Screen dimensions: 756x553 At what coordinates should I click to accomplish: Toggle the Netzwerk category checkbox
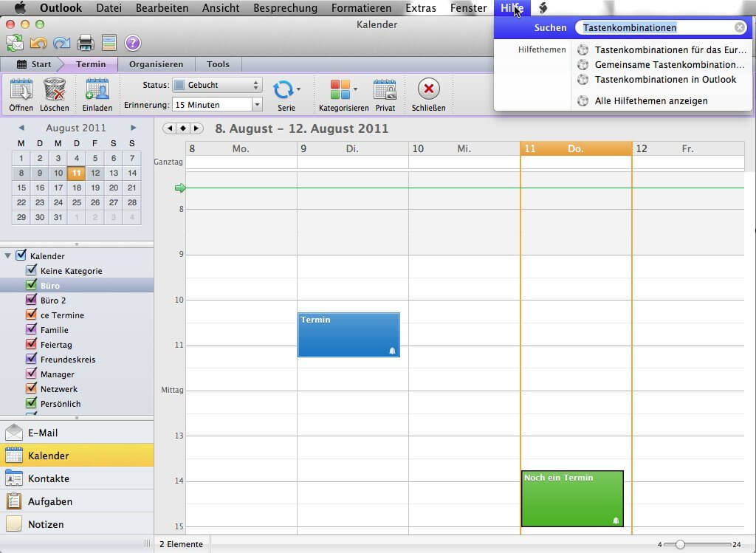31,388
